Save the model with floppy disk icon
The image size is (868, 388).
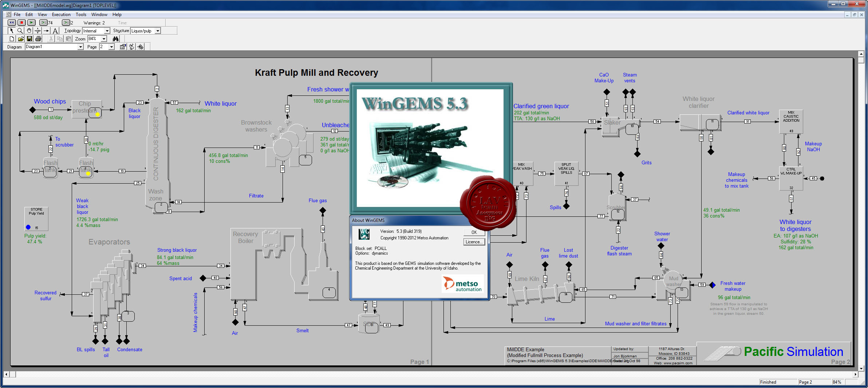pos(29,39)
